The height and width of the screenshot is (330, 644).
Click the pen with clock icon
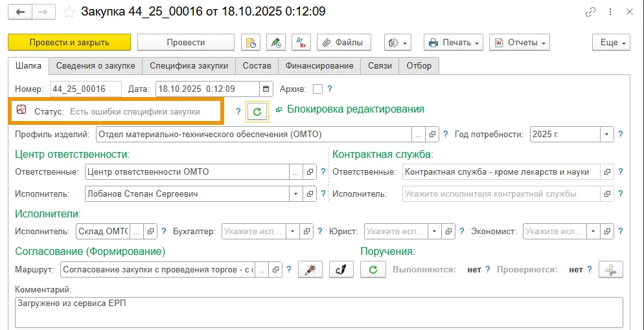coord(276,42)
